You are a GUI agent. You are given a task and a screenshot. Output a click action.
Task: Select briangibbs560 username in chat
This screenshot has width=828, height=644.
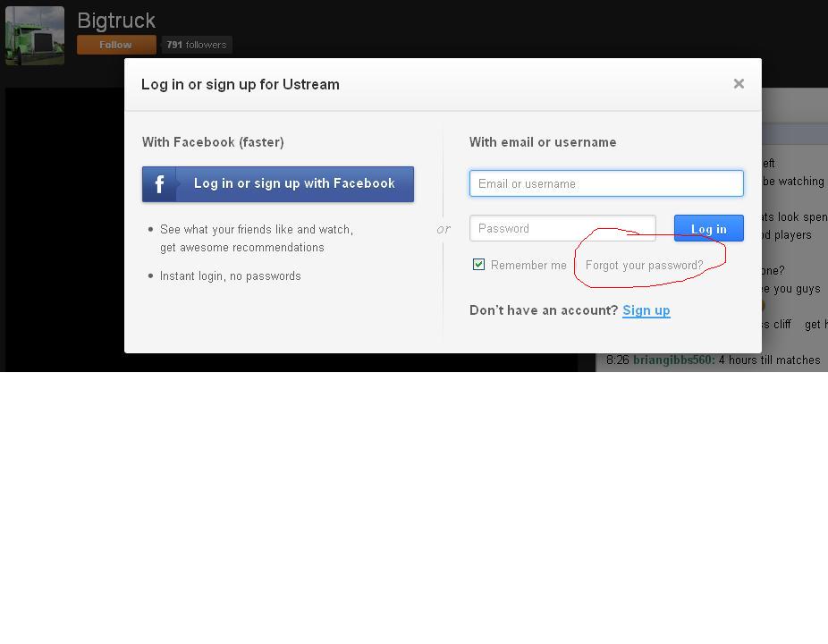pos(673,360)
